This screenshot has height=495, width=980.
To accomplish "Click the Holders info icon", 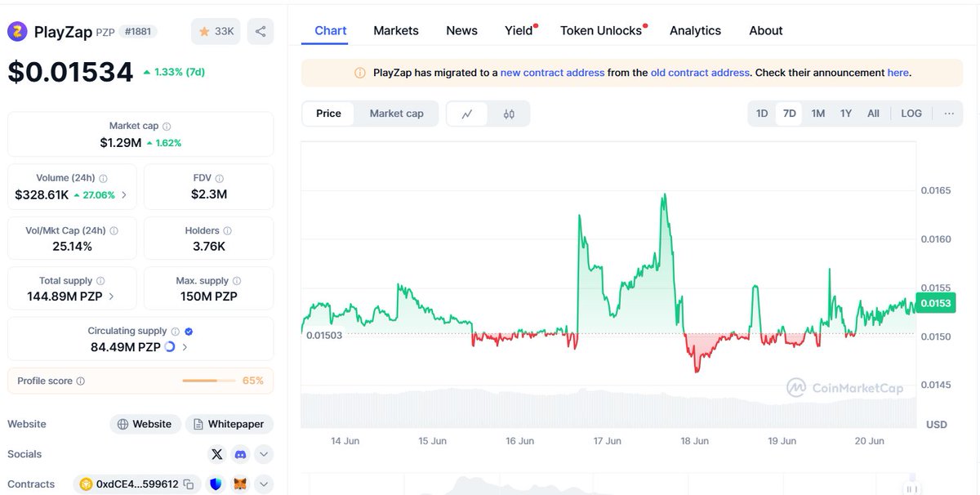I will [x=227, y=231].
